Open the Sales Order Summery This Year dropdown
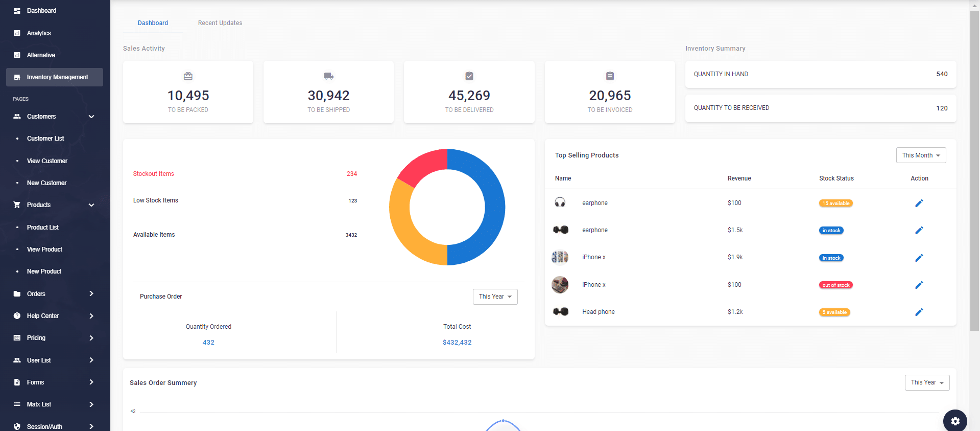Image resolution: width=980 pixels, height=431 pixels. click(927, 382)
